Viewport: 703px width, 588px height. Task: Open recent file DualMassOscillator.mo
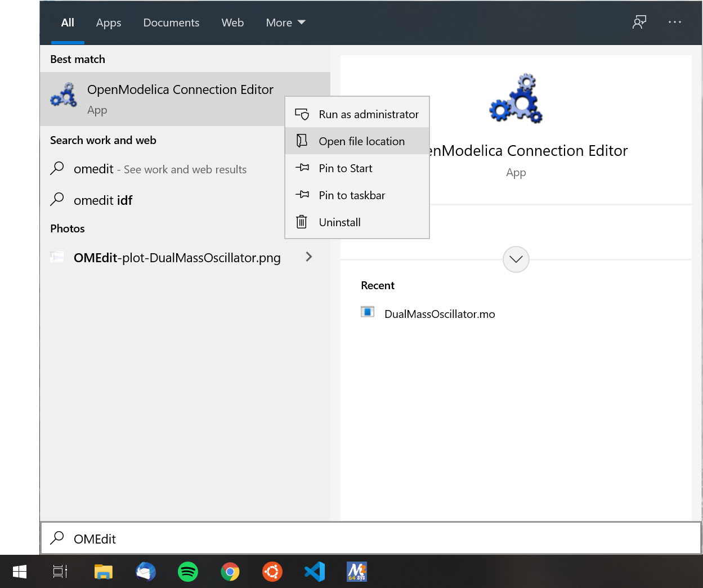[x=440, y=314]
